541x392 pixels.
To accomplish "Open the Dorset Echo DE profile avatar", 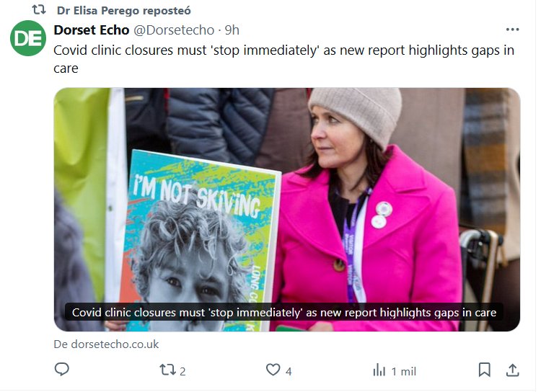I will 28,38.
